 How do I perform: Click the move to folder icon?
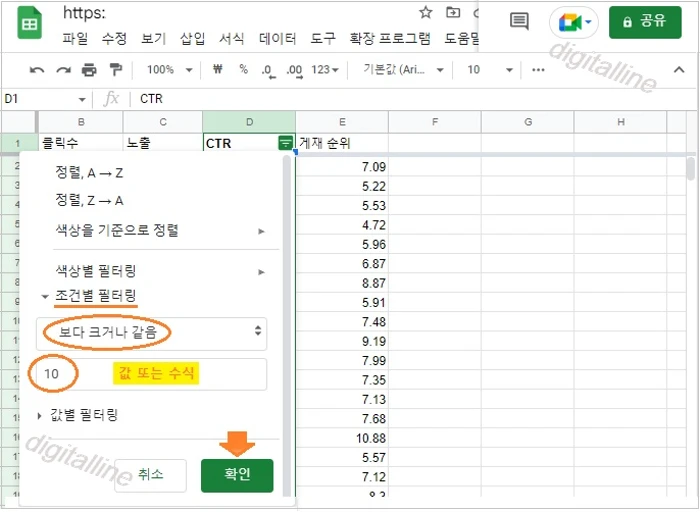(x=453, y=12)
